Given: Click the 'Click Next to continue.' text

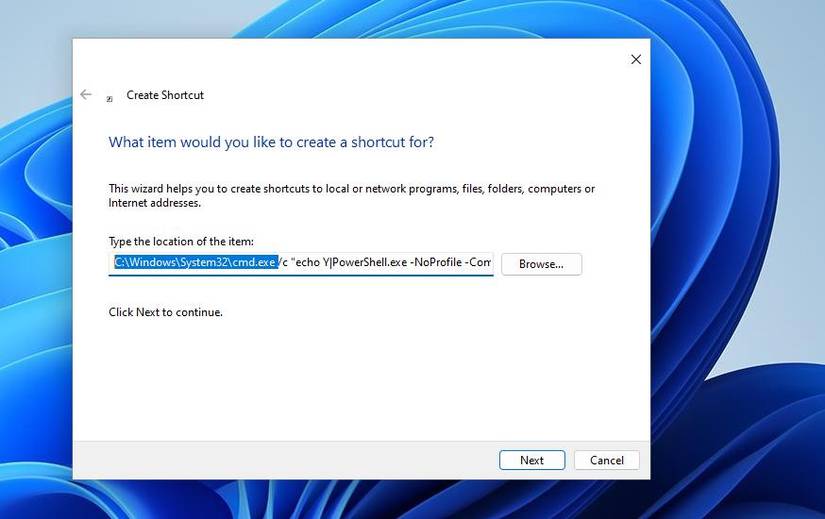Looking at the screenshot, I should 166,312.
